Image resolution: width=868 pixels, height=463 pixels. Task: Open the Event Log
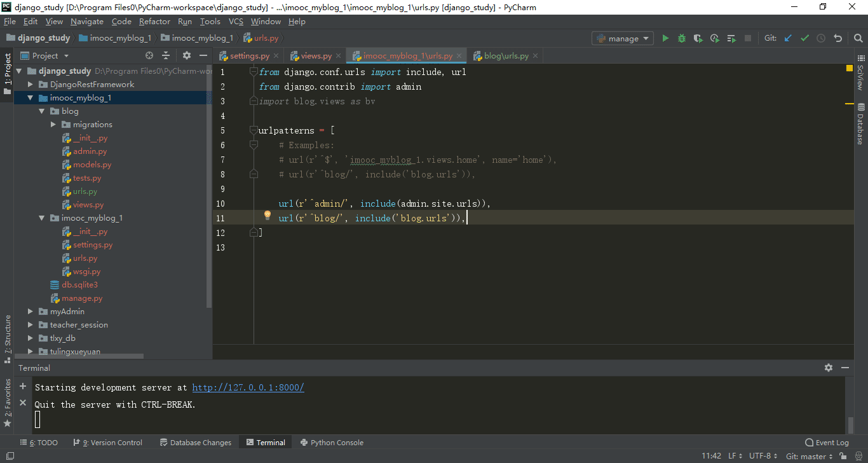tap(827, 443)
